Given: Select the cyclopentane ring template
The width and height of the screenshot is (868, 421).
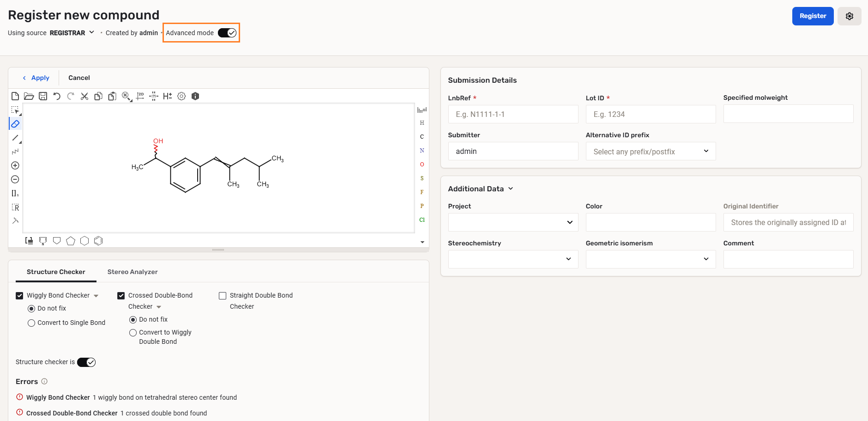Looking at the screenshot, I should [71, 241].
